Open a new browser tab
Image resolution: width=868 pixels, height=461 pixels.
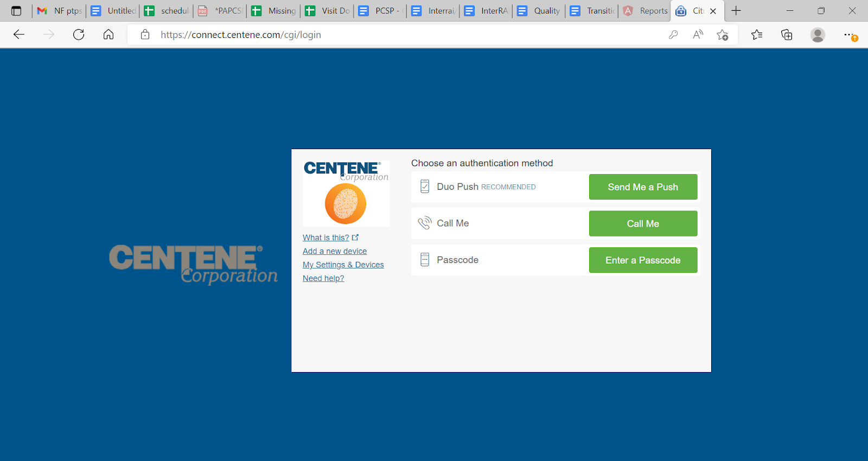(x=736, y=11)
